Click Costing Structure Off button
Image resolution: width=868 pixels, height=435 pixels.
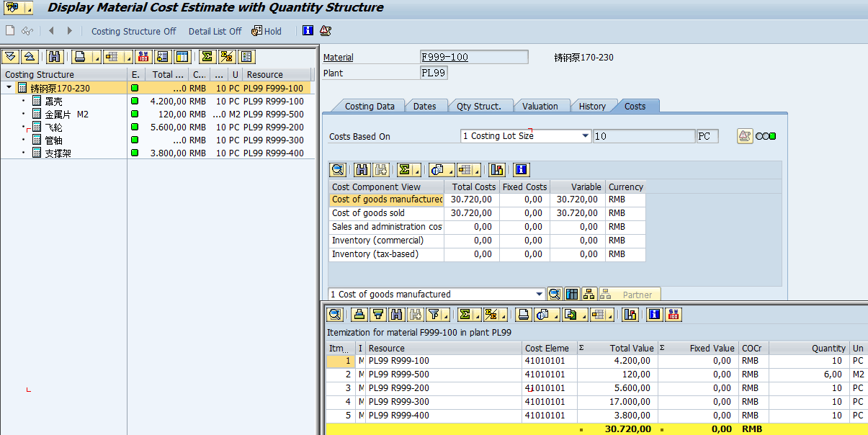(x=134, y=31)
